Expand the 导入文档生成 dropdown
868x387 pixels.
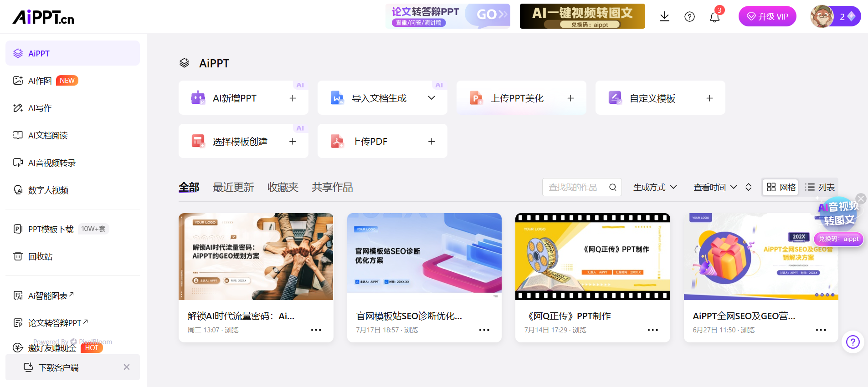point(431,98)
